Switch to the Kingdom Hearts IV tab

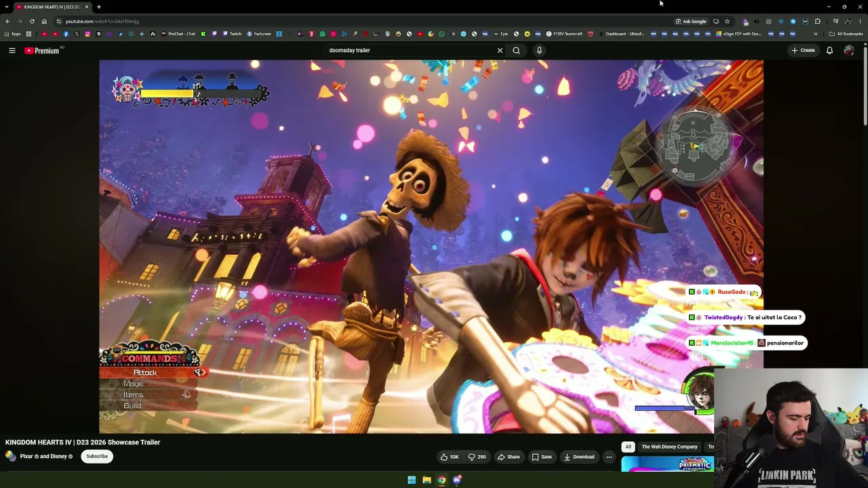coord(52,7)
